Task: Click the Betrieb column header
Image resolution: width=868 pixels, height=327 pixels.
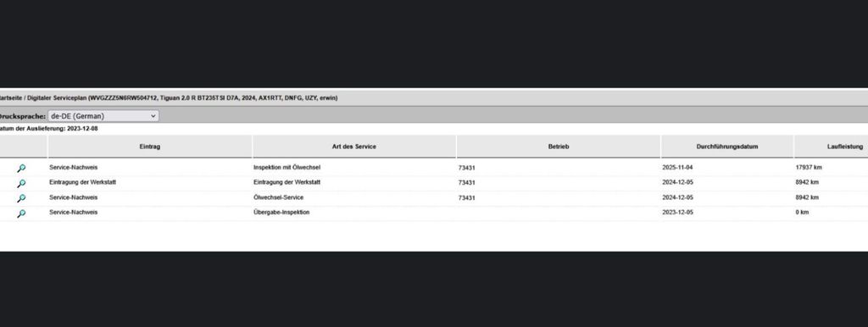Action: pyautogui.click(x=559, y=147)
